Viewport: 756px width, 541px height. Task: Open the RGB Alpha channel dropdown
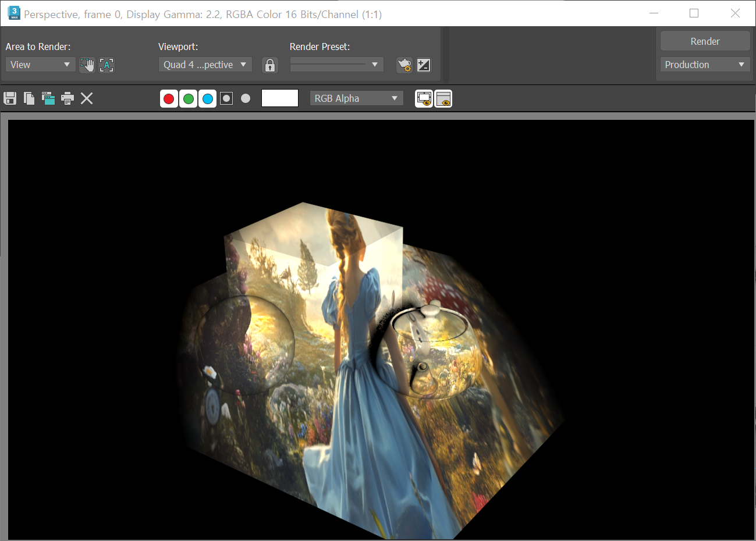coord(356,98)
